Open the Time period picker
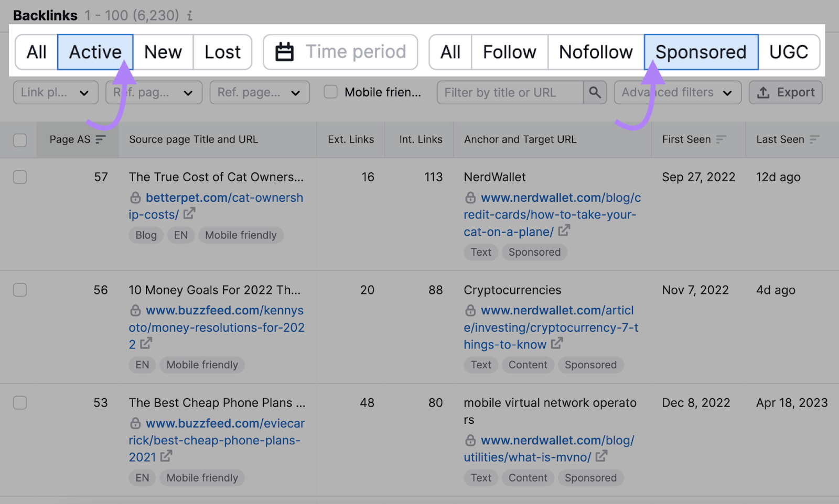The width and height of the screenshot is (839, 504). [x=340, y=52]
